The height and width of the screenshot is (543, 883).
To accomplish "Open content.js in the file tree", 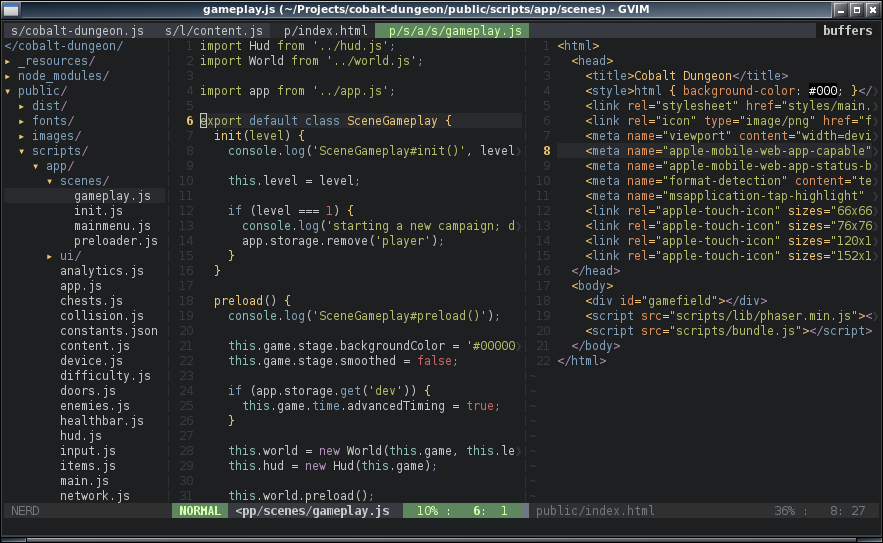I will 95,346.
